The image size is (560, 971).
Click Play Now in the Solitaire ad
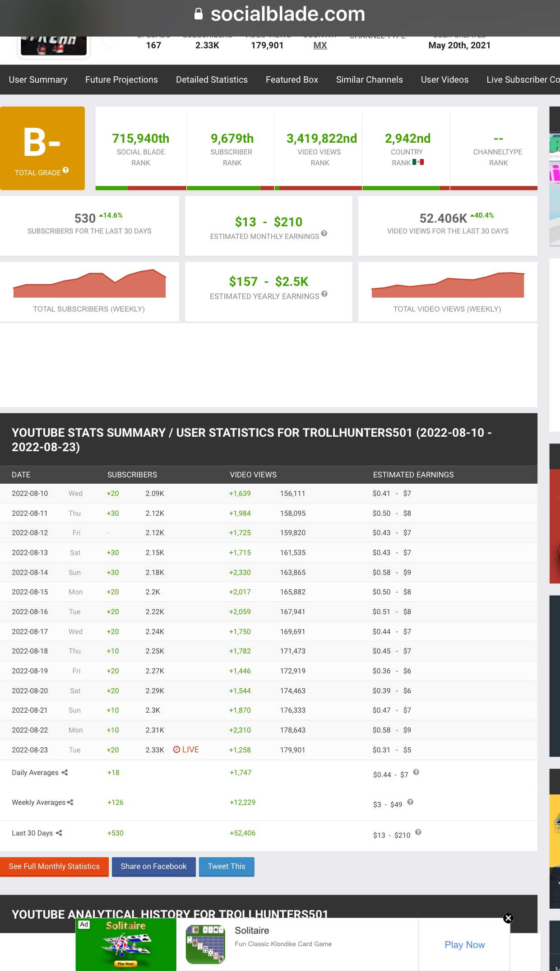click(465, 945)
